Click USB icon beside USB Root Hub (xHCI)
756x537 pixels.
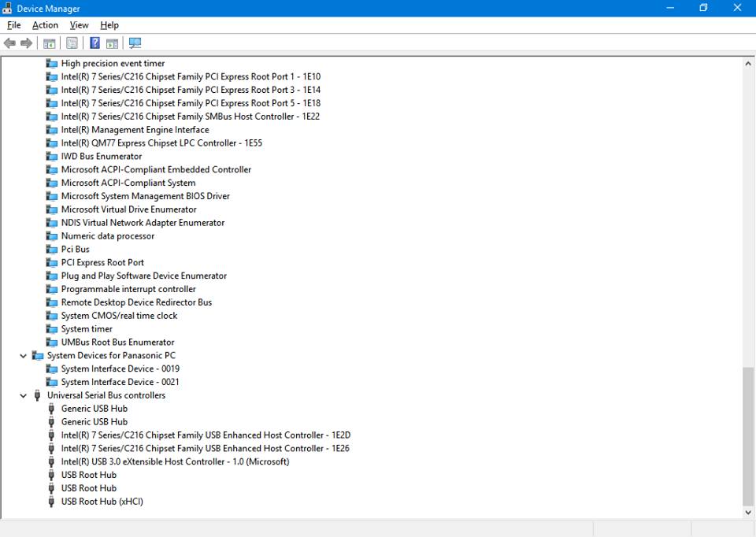[x=51, y=502]
